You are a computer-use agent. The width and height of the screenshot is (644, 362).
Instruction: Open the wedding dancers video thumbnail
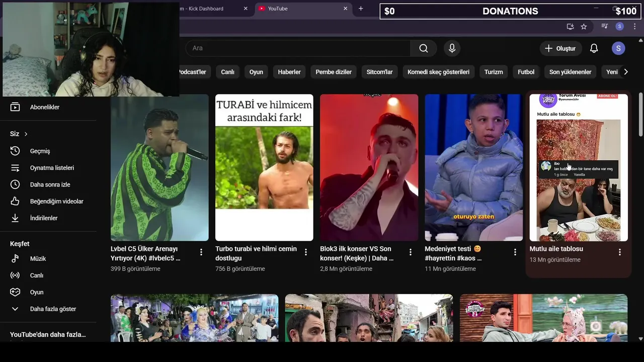click(x=194, y=318)
